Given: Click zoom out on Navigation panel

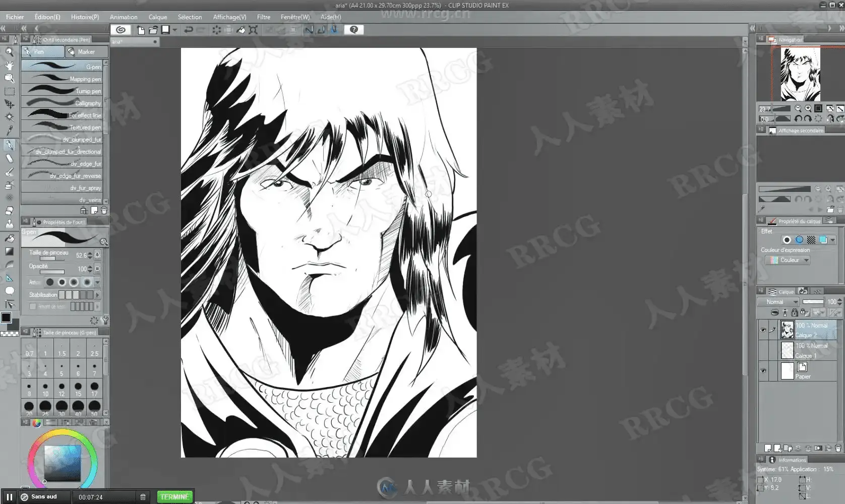Looking at the screenshot, I should pyautogui.click(x=798, y=108).
